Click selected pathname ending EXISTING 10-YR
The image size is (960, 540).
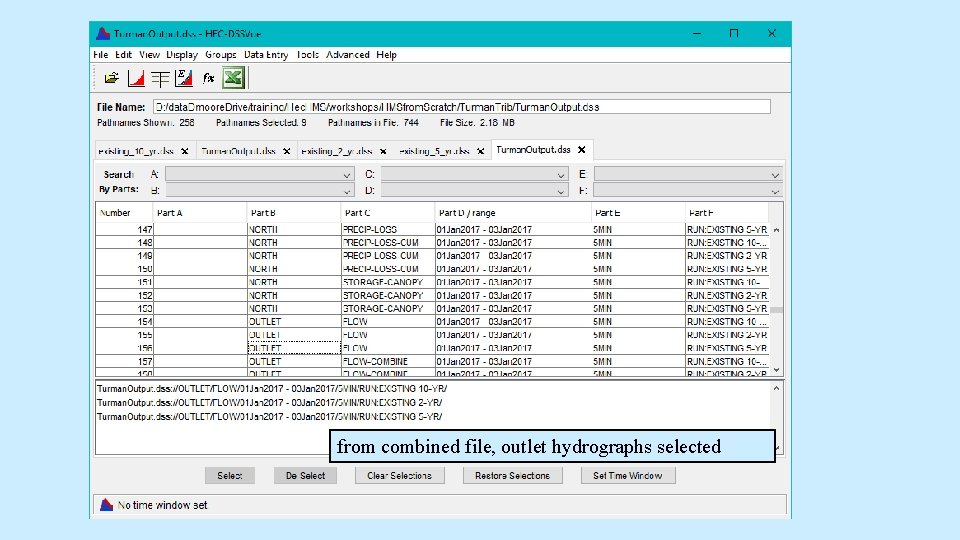[272, 389]
